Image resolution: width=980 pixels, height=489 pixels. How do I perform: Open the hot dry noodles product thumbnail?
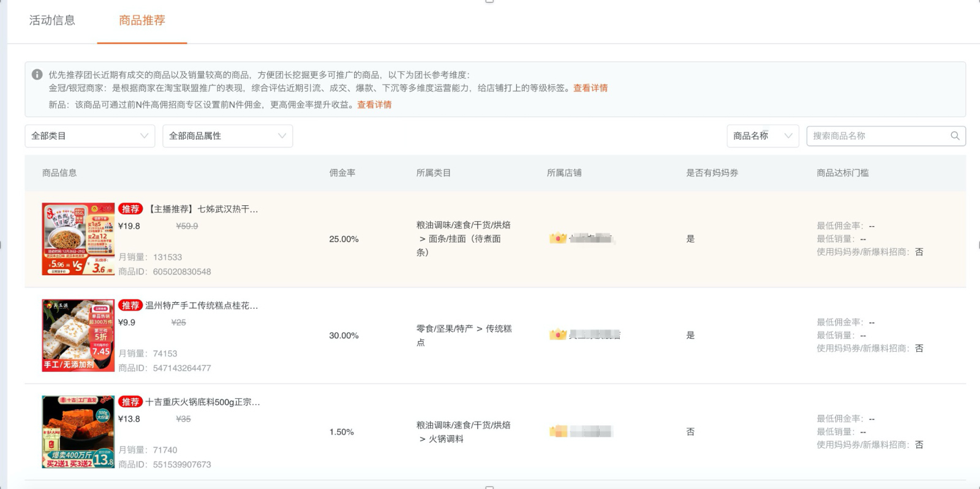(78, 239)
